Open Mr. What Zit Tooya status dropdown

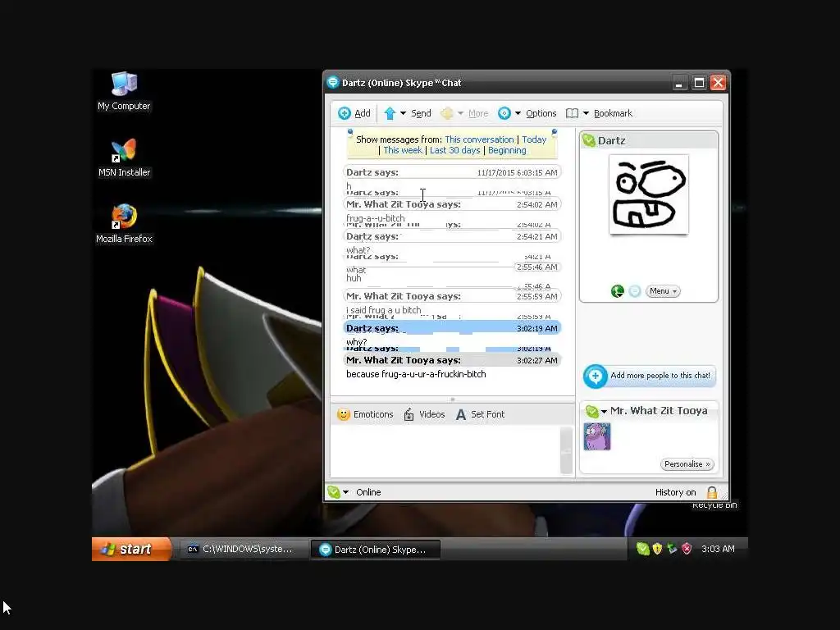point(604,412)
